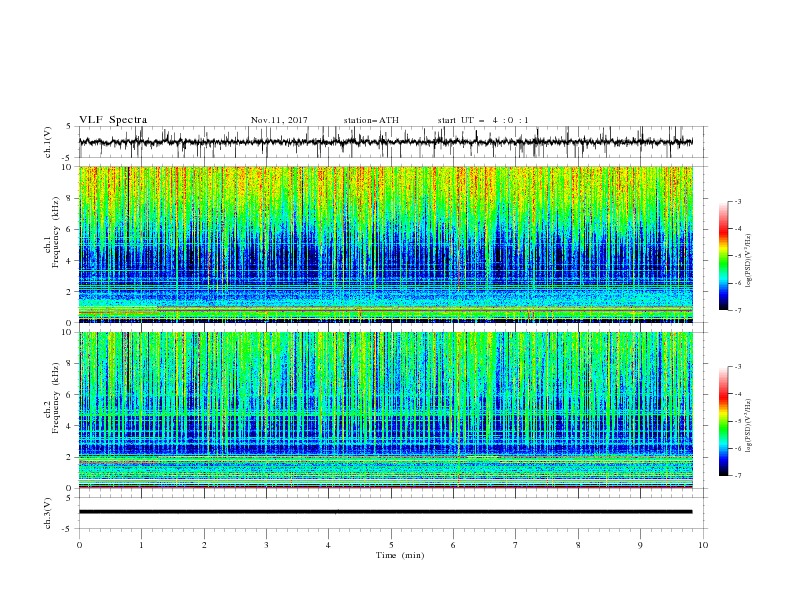Click the ch.3 flat black waveform trace
Screen dimensions: 792x612
[x=385, y=512]
